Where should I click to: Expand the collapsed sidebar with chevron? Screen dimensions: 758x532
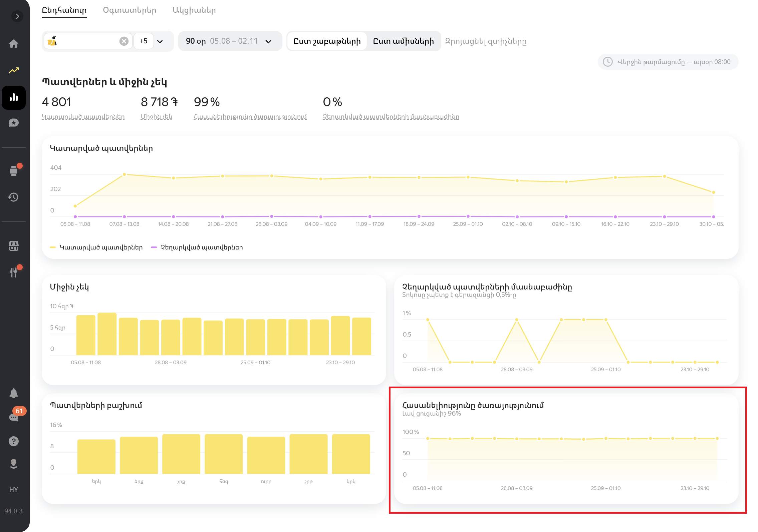pyautogui.click(x=17, y=16)
